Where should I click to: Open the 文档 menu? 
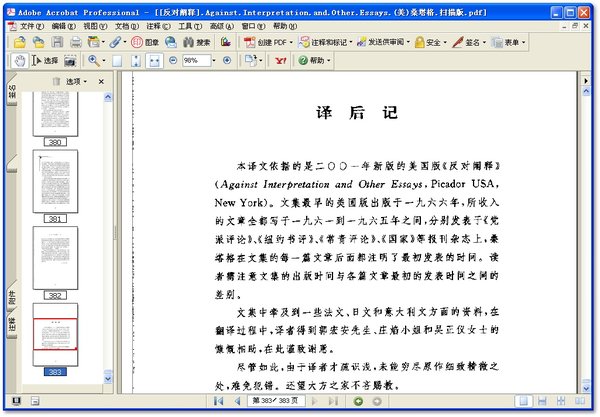pos(127,26)
